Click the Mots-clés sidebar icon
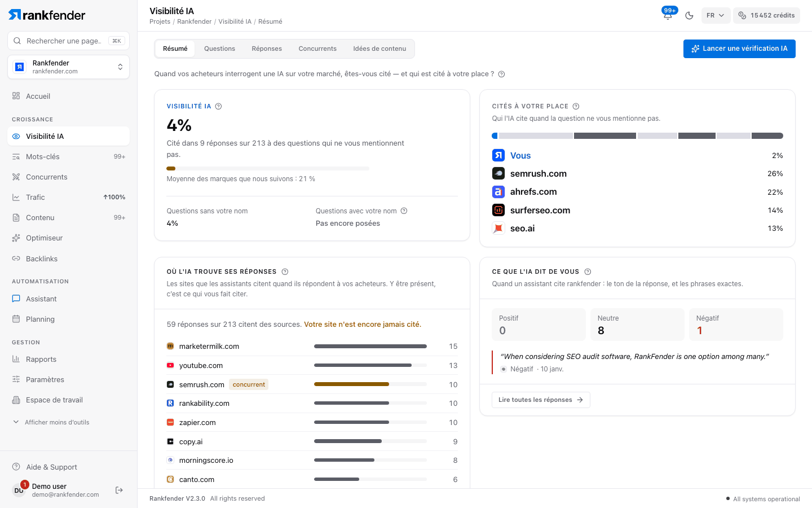The width and height of the screenshot is (812, 508). click(16, 156)
